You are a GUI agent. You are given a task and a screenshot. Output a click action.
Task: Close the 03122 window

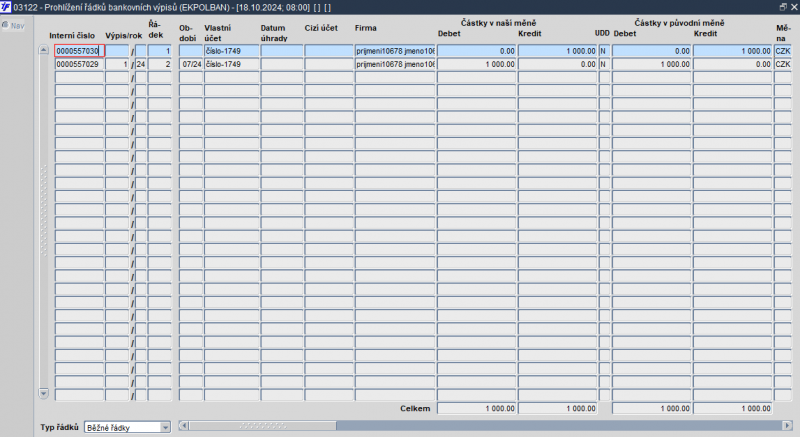pos(794,7)
